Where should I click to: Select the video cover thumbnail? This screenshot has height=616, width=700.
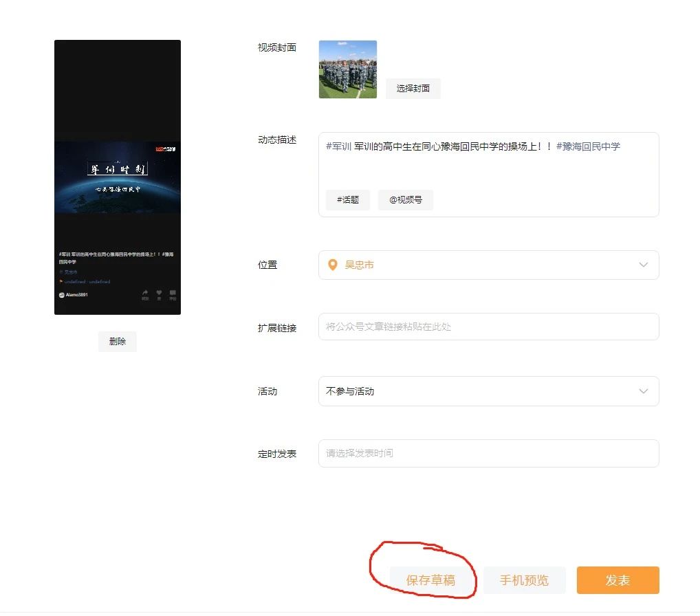(348, 69)
